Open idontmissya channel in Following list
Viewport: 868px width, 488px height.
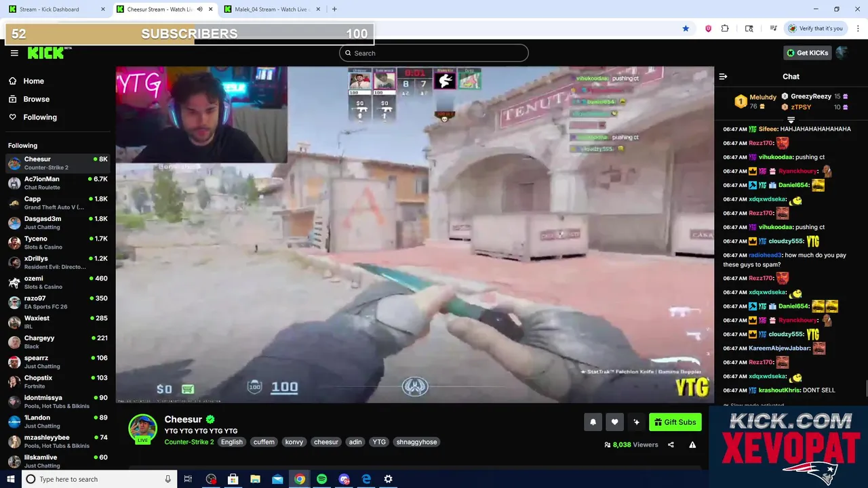(x=58, y=401)
